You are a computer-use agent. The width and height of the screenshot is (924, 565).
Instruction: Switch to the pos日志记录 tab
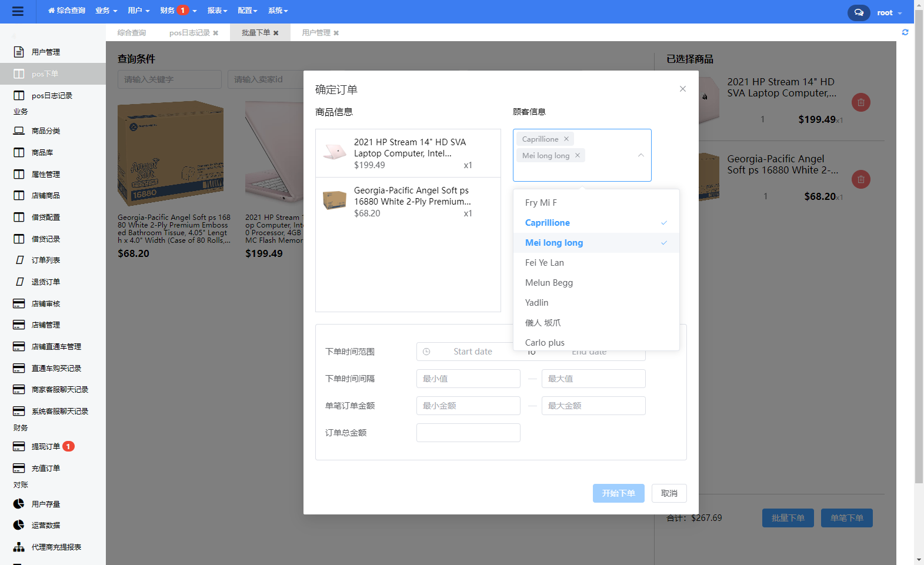point(189,33)
